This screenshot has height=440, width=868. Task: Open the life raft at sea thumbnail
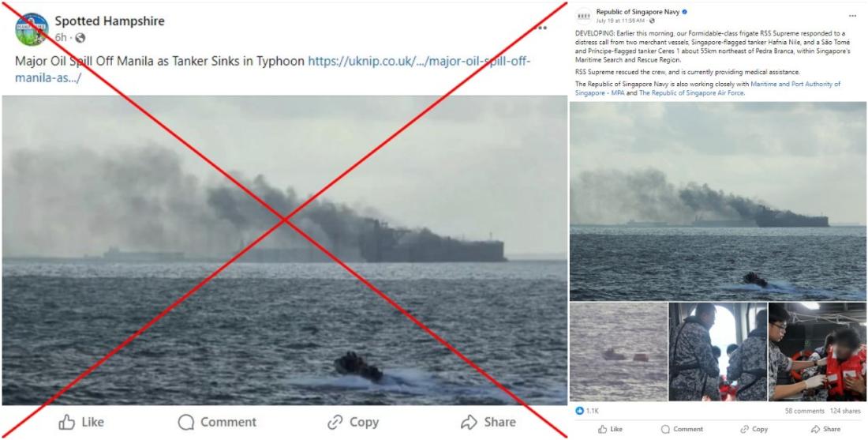coord(619,352)
